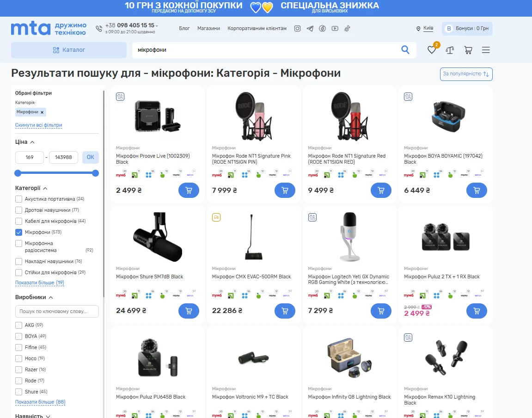The image size is (532, 418).
Task: Open the Telegram social icon
Action: click(310, 29)
